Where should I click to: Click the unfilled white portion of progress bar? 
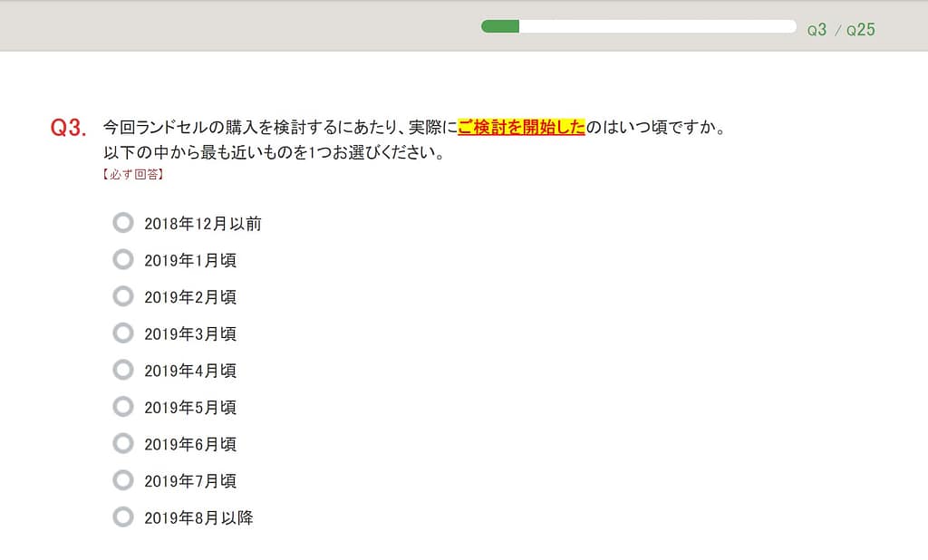pos(657,26)
